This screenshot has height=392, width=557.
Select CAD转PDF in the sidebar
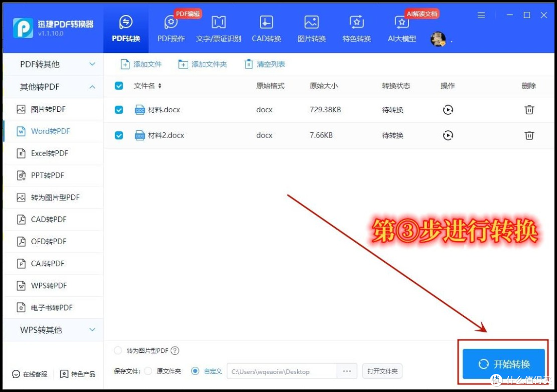coord(53,219)
